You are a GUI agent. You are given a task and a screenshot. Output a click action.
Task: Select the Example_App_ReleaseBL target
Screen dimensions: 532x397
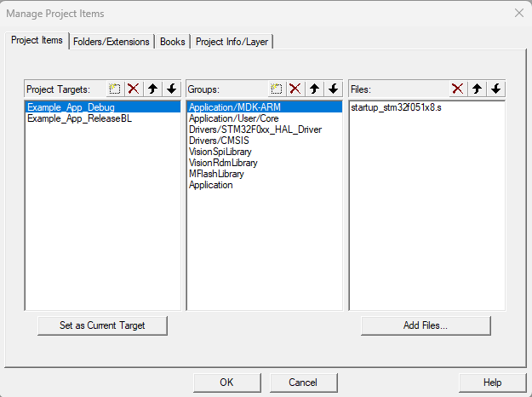click(x=79, y=118)
